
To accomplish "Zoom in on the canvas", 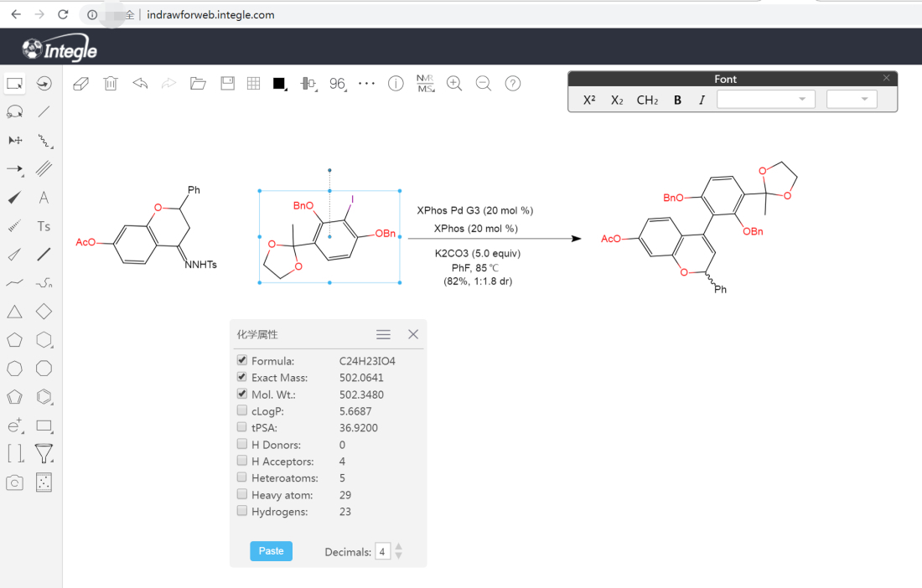I will click(454, 84).
